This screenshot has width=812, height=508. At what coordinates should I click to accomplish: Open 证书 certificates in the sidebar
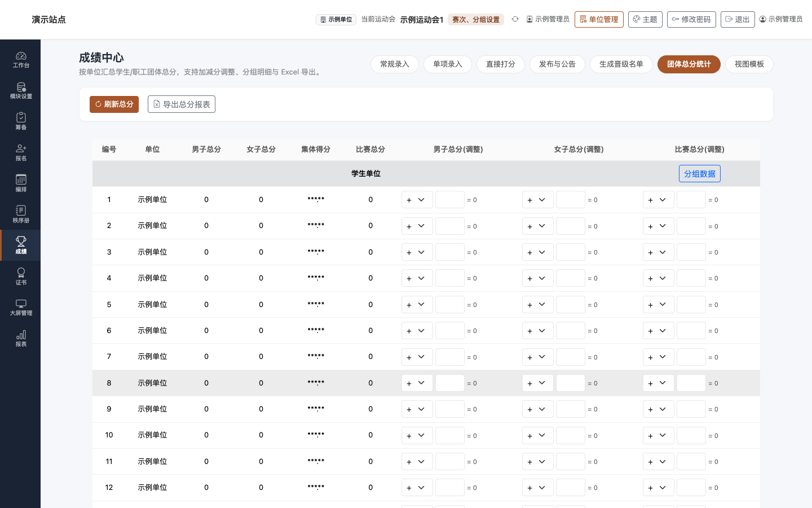coord(21,276)
